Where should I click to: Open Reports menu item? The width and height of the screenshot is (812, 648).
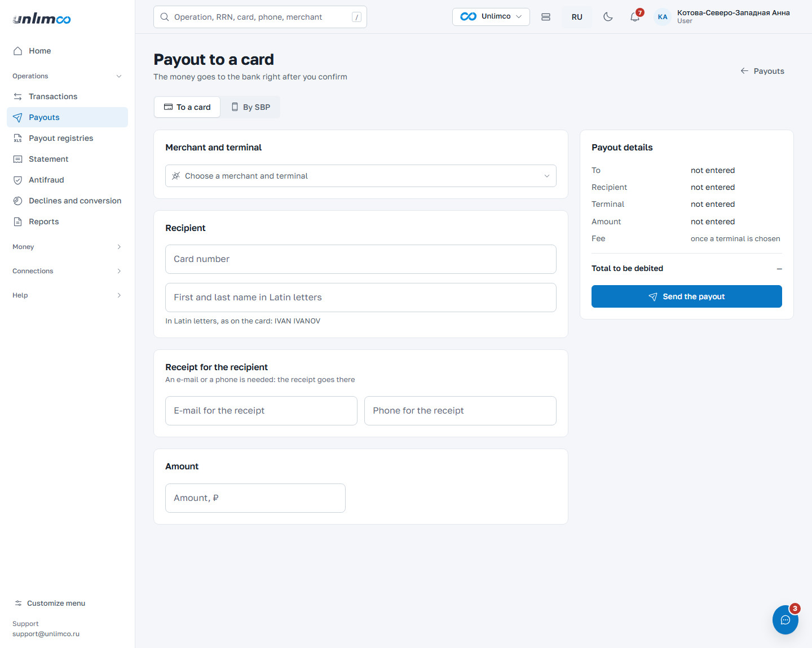pos(67,221)
